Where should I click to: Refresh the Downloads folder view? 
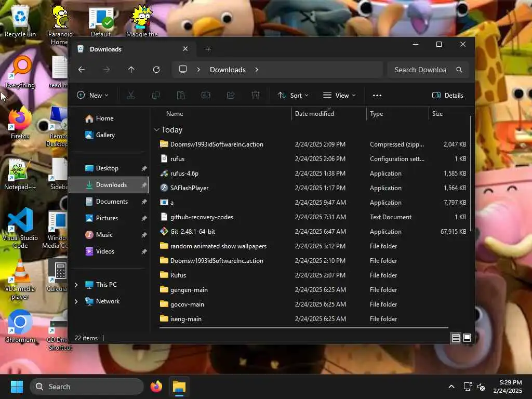(x=156, y=70)
